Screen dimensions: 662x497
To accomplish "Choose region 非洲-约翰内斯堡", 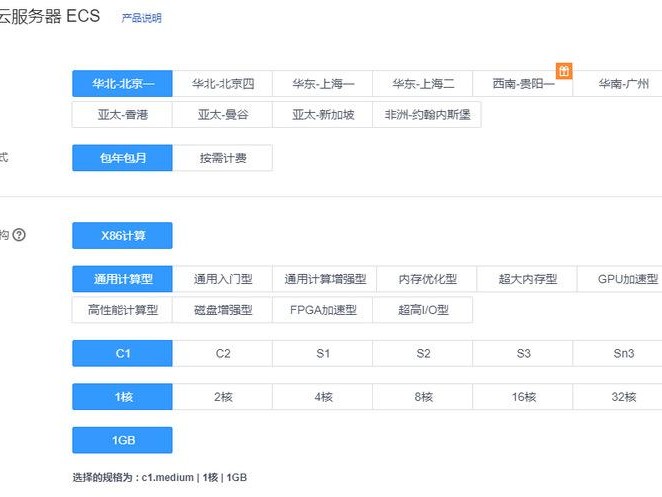I will click(x=427, y=114).
